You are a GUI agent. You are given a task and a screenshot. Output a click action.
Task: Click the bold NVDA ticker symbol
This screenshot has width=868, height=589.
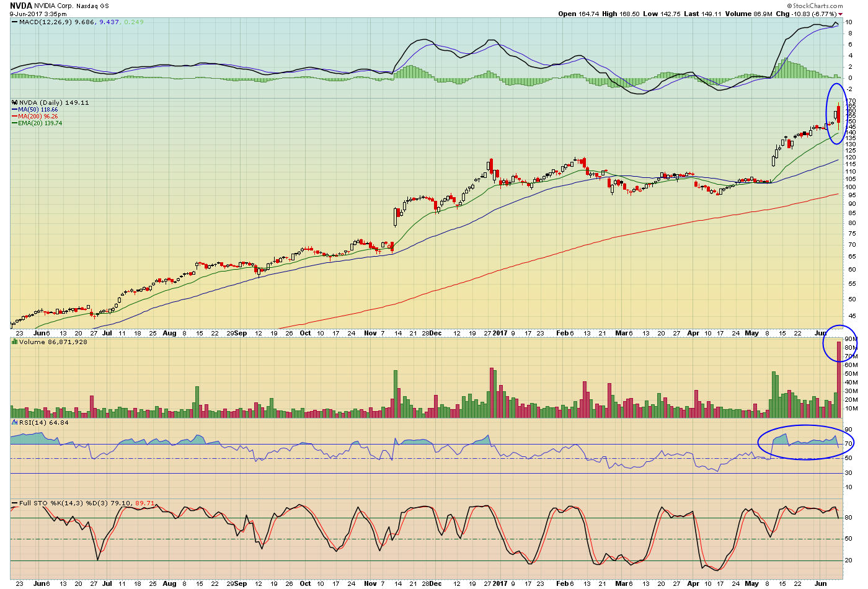click(21, 6)
